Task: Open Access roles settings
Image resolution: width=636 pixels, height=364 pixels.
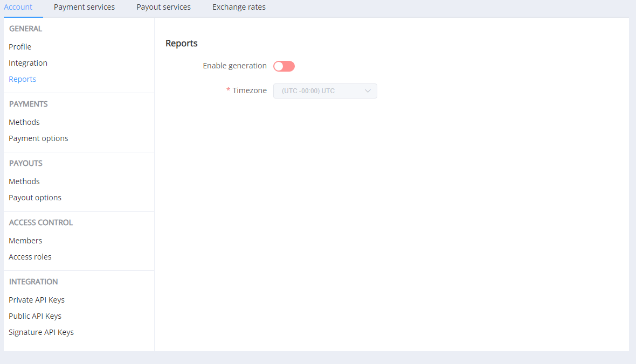Action: point(30,257)
